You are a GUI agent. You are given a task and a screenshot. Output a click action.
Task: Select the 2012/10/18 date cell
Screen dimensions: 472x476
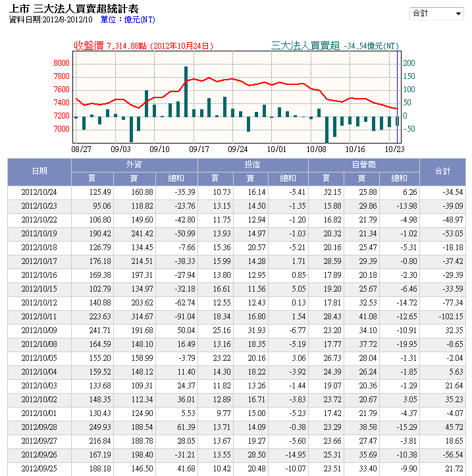(x=39, y=248)
